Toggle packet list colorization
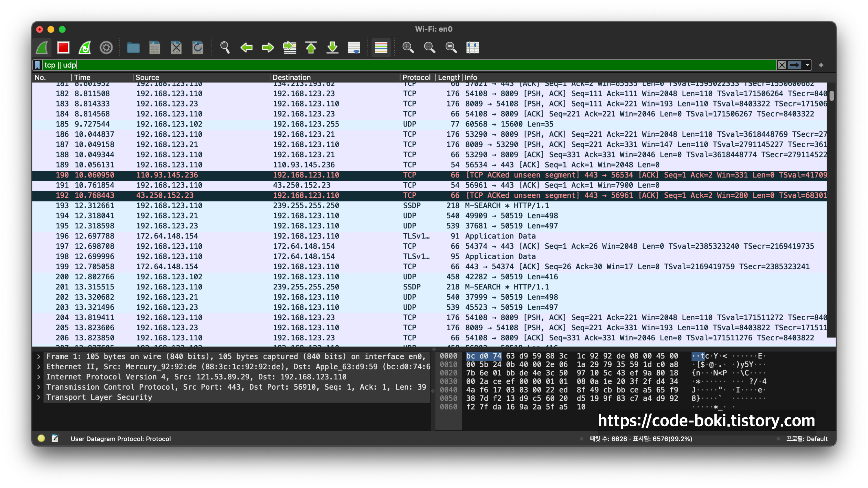Screen dimensions: 868x488 pyautogui.click(x=381, y=47)
